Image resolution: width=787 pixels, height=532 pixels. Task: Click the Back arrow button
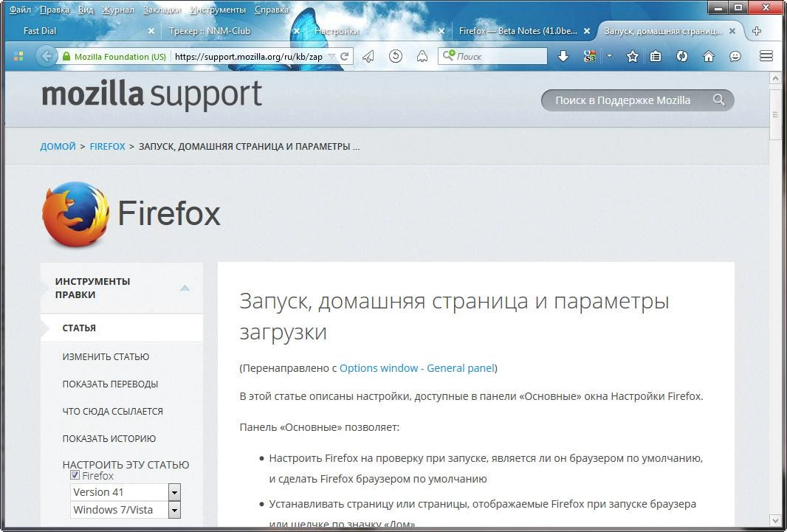[46, 56]
